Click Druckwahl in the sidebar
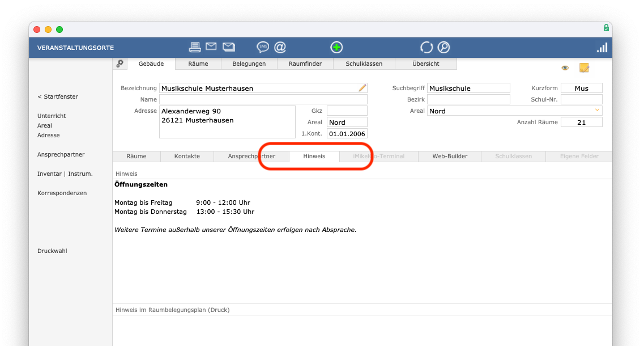The height and width of the screenshot is (346, 644). (x=52, y=251)
